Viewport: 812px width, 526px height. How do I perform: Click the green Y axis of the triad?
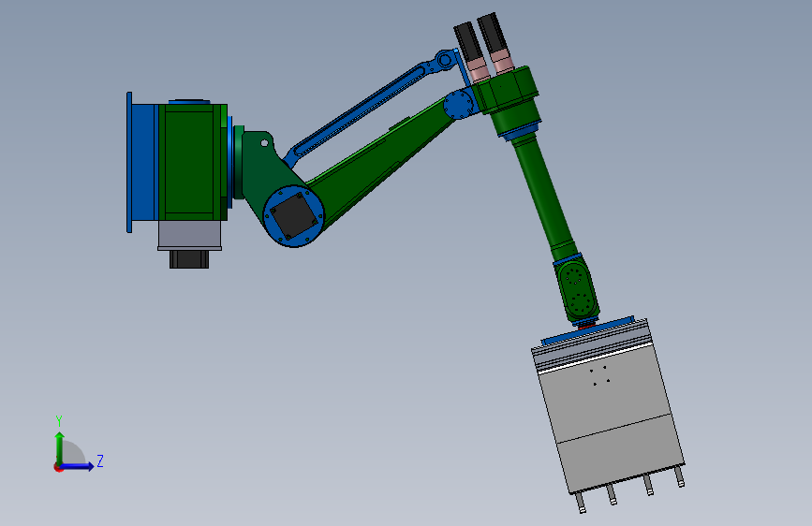(x=60, y=448)
